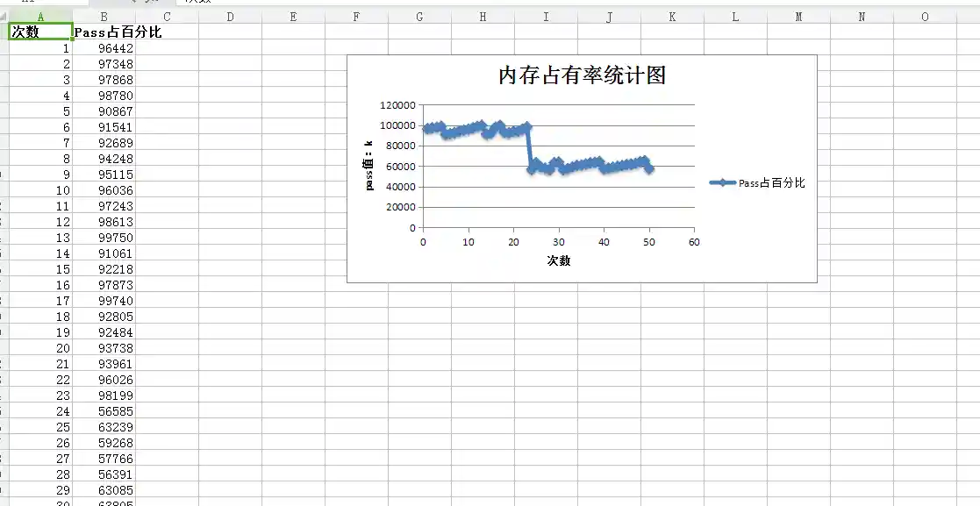Select column A header
This screenshot has width=980, height=506.
pyautogui.click(x=40, y=17)
